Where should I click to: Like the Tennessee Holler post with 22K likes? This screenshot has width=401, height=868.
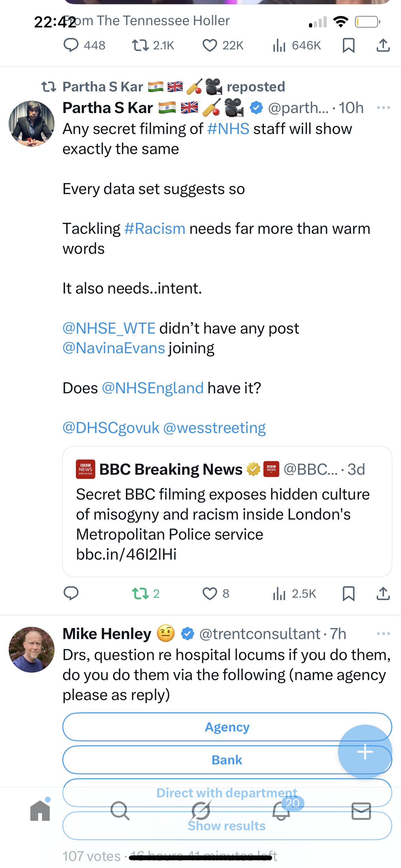[x=210, y=46]
